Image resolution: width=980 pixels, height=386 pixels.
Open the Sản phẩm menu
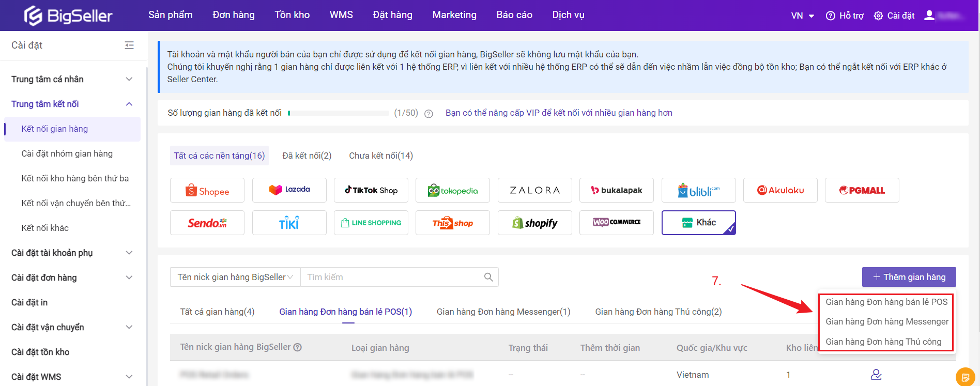[x=171, y=15]
